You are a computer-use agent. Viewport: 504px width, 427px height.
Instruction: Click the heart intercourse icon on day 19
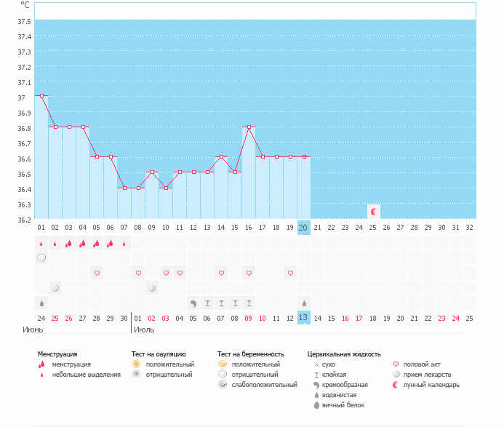click(290, 273)
